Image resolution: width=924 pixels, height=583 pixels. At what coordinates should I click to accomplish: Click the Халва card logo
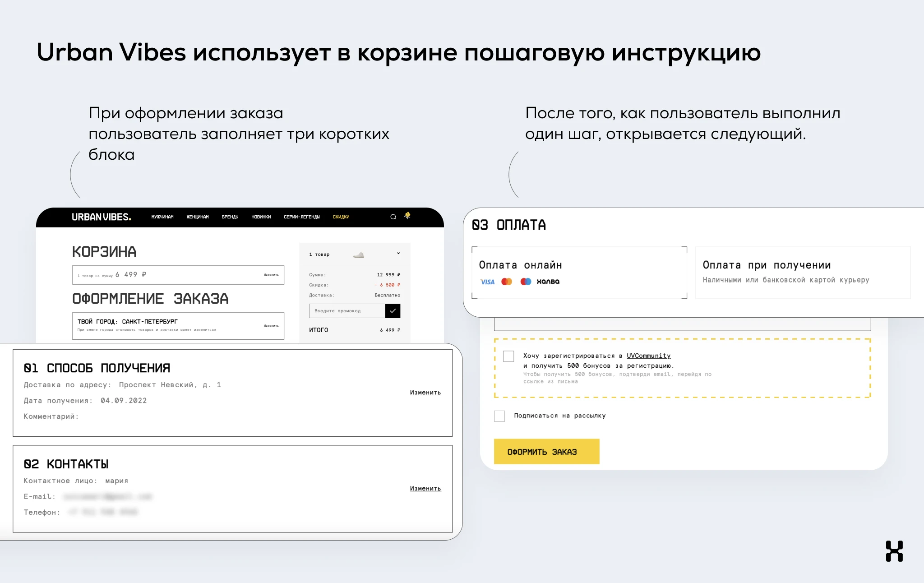tap(548, 282)
